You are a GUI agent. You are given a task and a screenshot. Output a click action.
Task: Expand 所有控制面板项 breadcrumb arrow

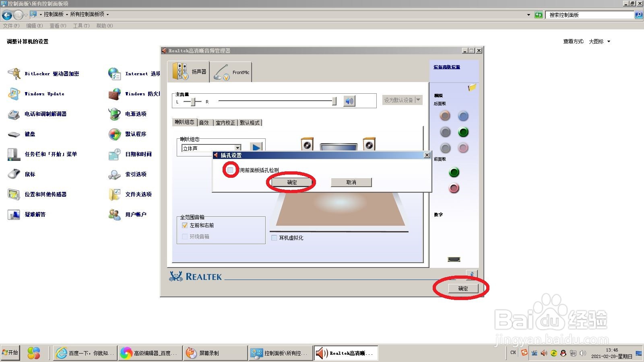(107, 14)
